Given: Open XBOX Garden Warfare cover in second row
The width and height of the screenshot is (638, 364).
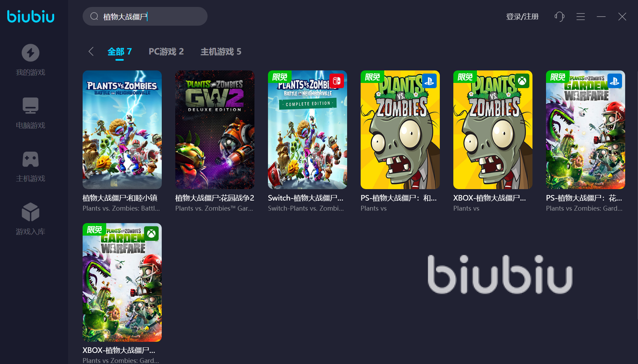Looking at the screenshot, I should click(x=122, y=282).
